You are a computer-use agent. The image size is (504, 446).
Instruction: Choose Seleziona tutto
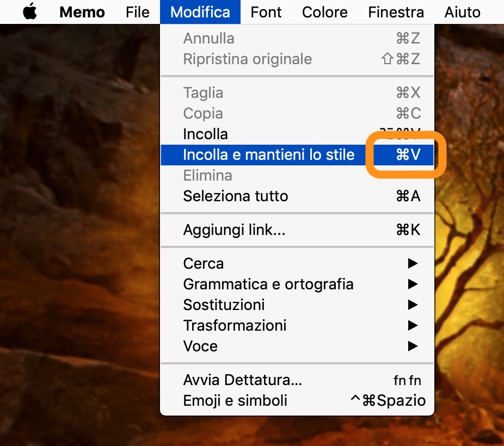[x=236, y=196]
